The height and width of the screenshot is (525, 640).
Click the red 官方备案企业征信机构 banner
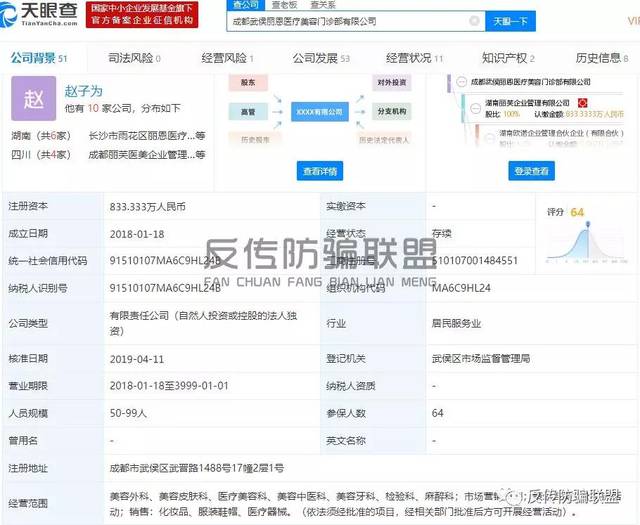click(x=142, y=15)
